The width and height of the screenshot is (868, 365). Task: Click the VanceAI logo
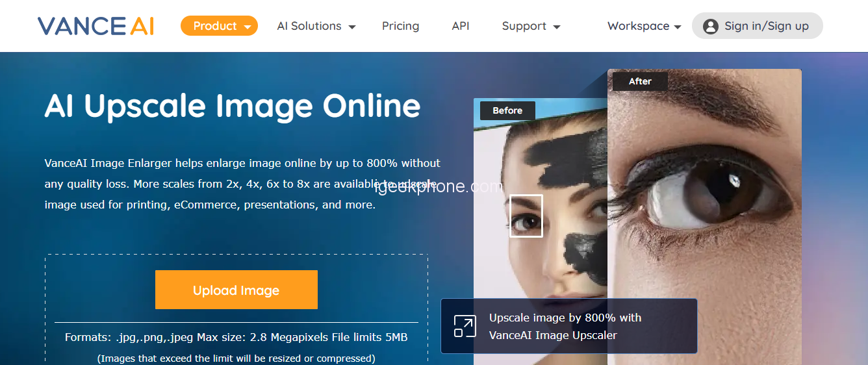click(x=96, y=26)
